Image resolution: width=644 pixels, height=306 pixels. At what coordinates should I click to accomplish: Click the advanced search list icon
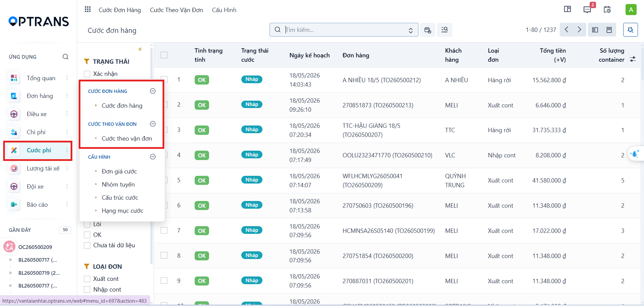click(445, 30)
